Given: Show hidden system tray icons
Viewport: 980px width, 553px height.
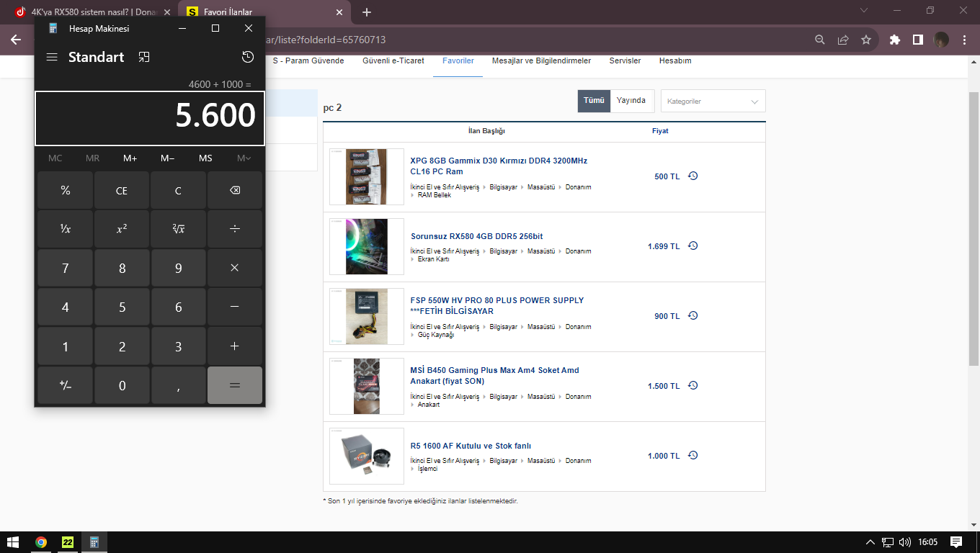Looking at the screenshot, I should tap(870, 542).
